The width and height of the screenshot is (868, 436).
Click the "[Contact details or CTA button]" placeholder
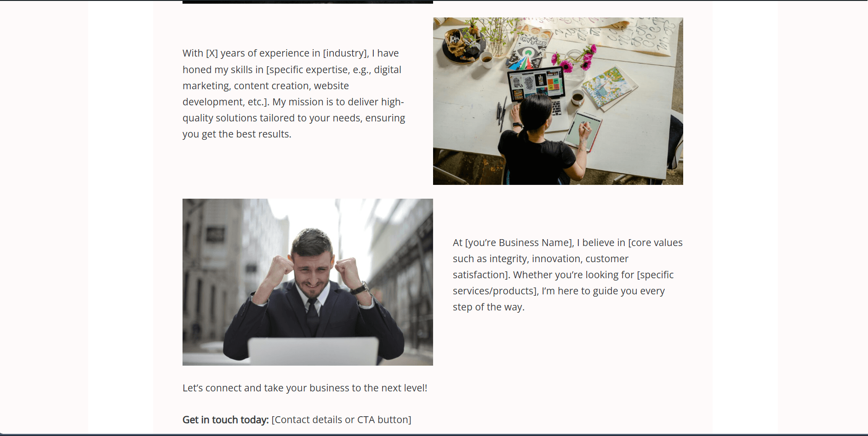coord(342,419)
